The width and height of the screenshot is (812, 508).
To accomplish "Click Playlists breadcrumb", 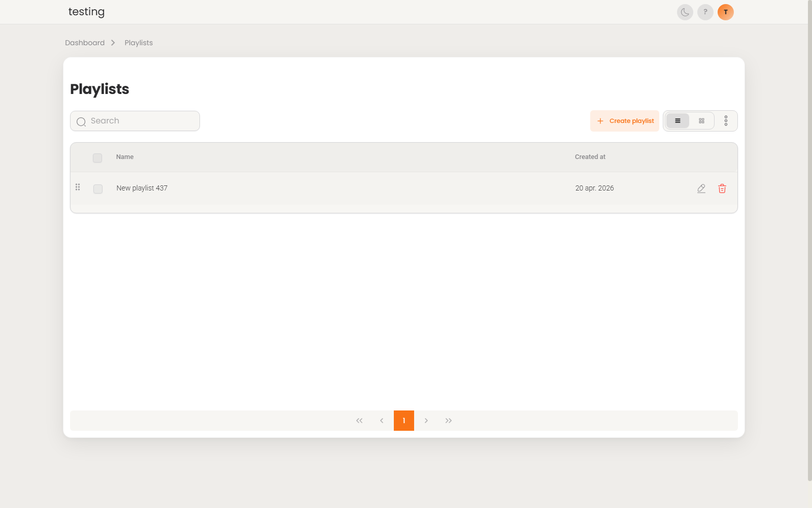I will (x=139, y=43).
